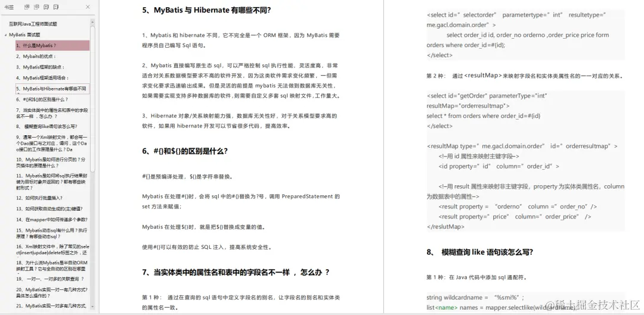The image size is (644, 315).
Task: Go to bookmark 13、如何获取自动生成的(主)键值
Action: click(49, 208)
